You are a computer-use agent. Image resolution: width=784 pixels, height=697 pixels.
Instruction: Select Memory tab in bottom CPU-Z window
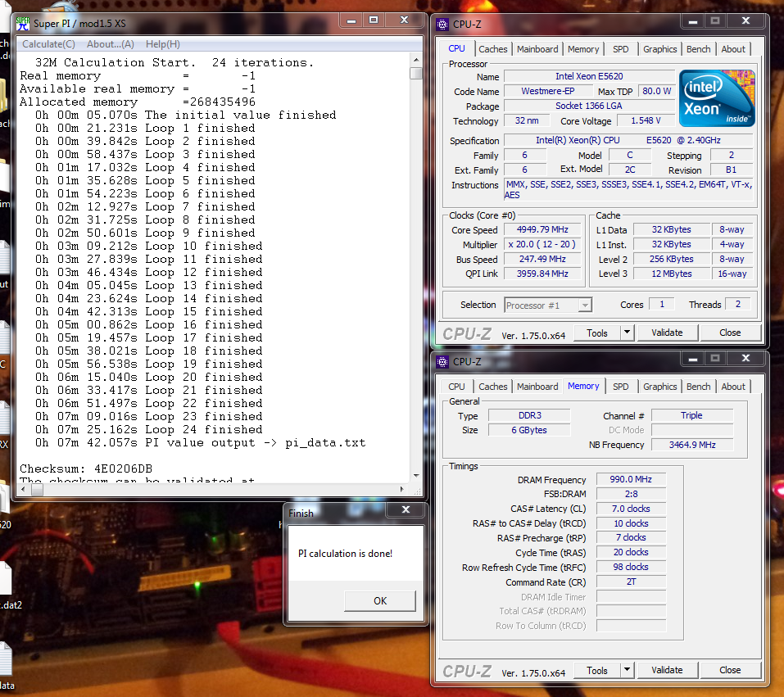coord(583,386)
